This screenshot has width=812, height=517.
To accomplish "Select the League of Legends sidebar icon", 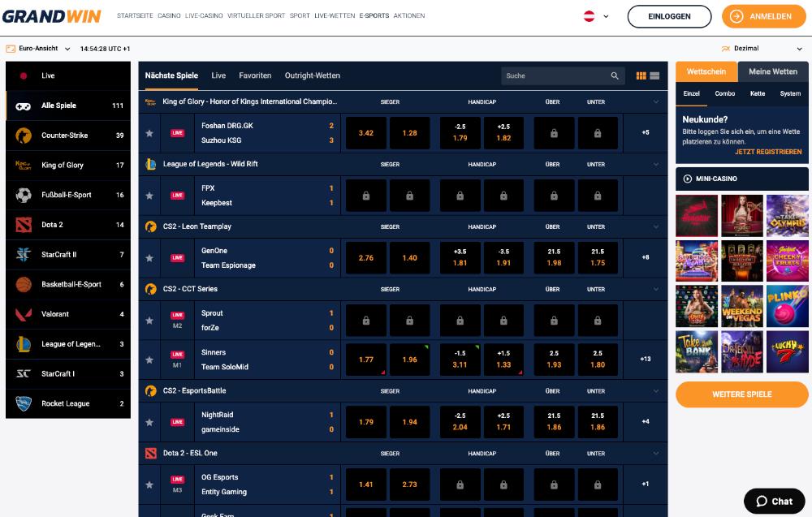I will (x=24, y=343).
